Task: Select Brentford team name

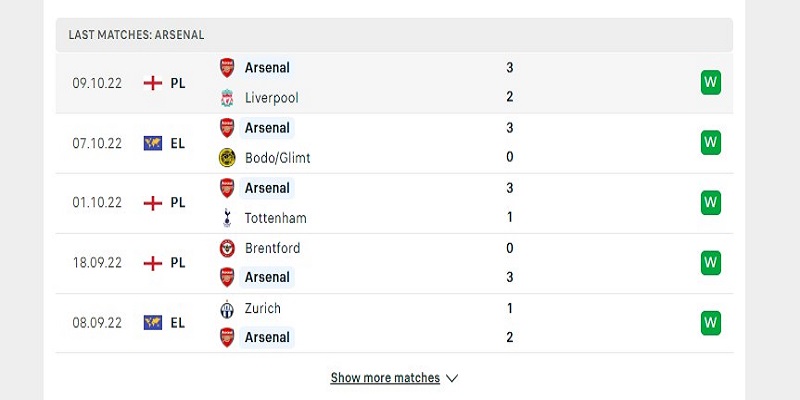Action: pyautogui.click(x=272, y=248)
